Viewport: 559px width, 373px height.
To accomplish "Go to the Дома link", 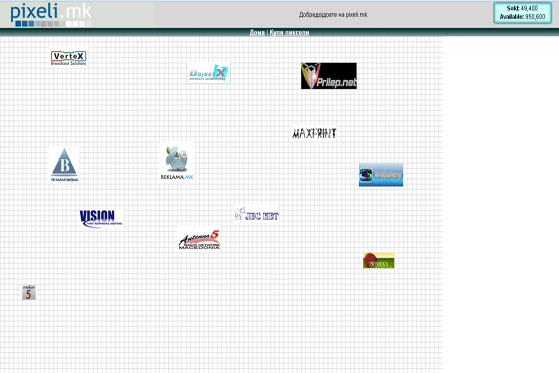I will (x=257, y=32).
